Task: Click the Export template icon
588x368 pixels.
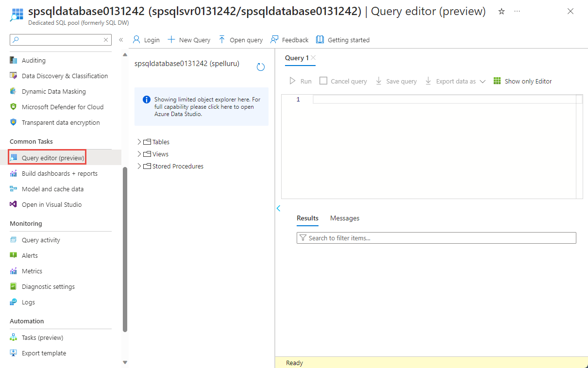Action: click(x=14, y=353)
